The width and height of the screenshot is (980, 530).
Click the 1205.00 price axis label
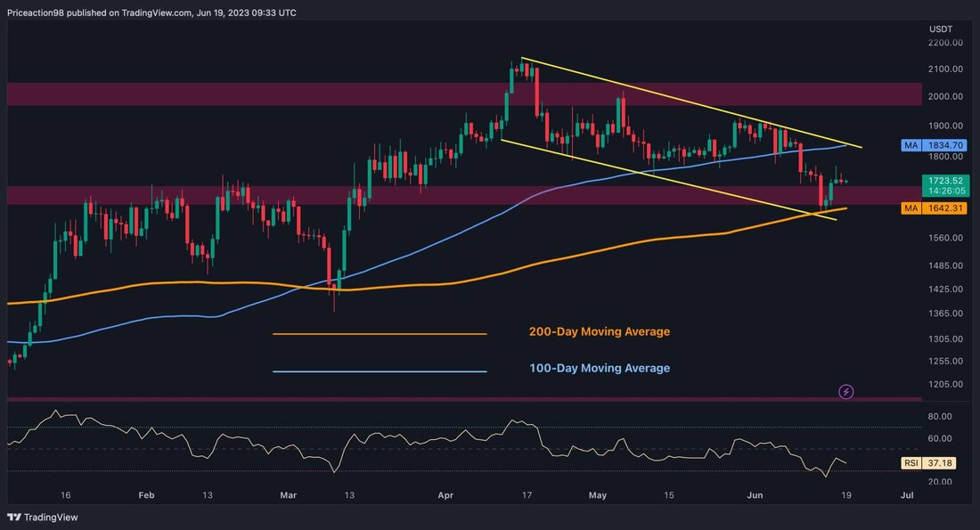coord(945,384)
